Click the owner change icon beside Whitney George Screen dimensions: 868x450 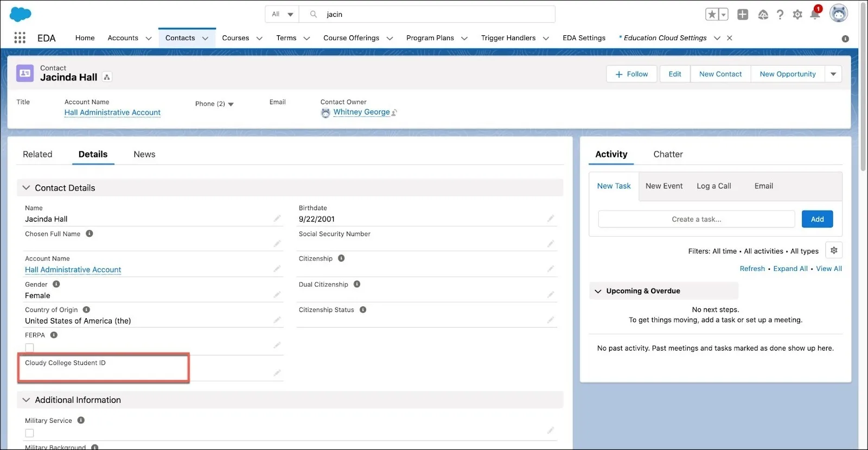[x=394, y=112]
